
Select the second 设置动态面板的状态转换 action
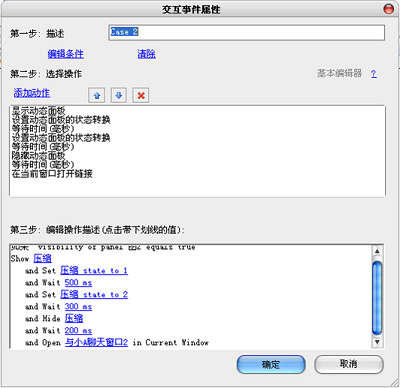(x=61, y=138)
